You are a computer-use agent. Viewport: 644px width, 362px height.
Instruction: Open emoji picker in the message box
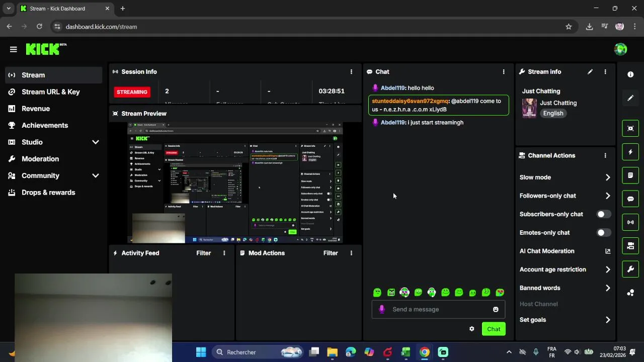(496, 309)
